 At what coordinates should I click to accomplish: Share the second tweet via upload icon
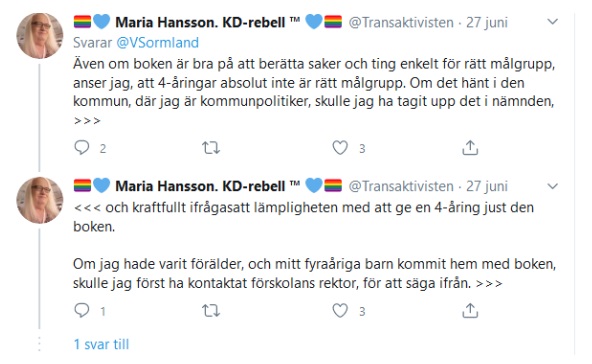[470, 311]
